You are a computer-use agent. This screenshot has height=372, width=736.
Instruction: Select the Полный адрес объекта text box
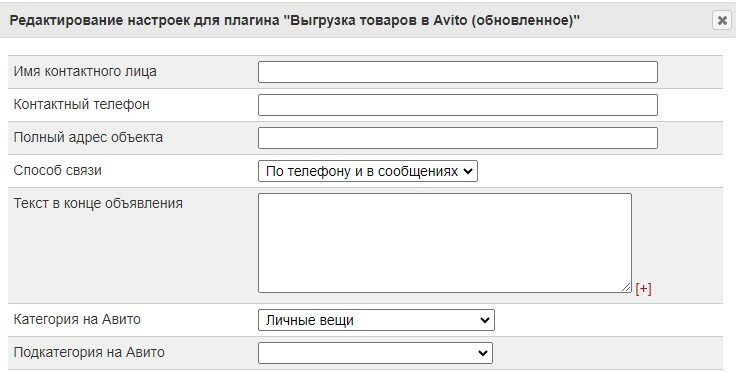[458, 138]
